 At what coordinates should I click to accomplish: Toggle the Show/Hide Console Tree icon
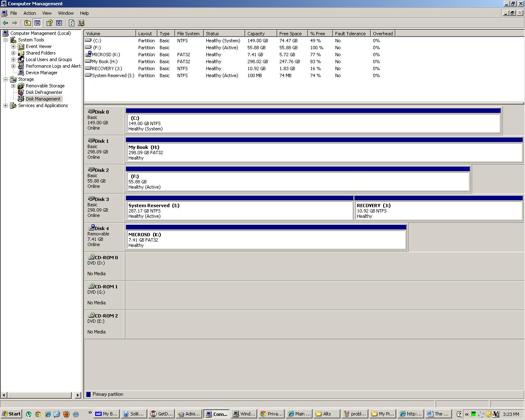click(37, 23)
